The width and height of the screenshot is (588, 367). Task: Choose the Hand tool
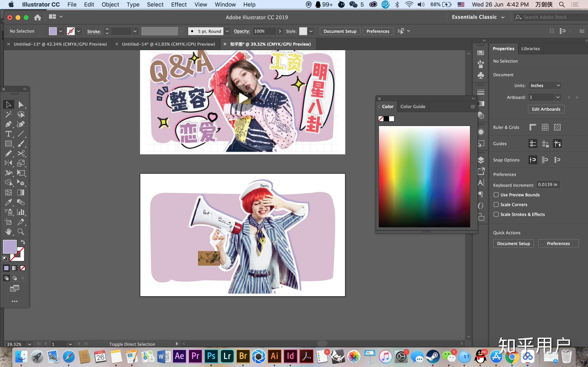click(x=8, y=232)
